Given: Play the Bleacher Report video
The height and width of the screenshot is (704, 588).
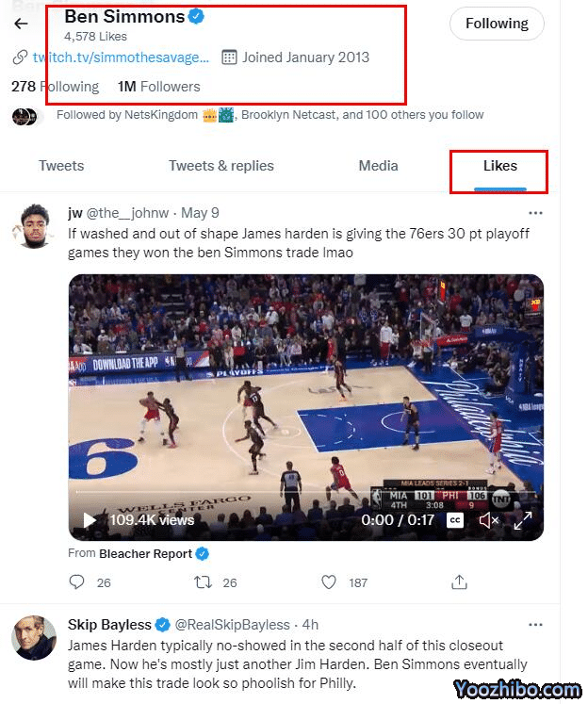Looking at the screenshot, I should (x=90, y=520).
